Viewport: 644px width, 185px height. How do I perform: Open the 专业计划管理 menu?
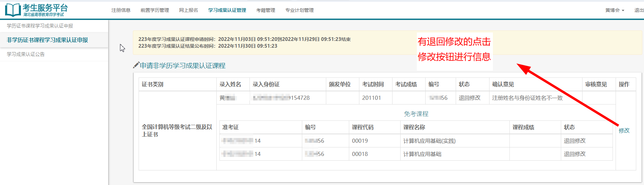tap(299, 10)
